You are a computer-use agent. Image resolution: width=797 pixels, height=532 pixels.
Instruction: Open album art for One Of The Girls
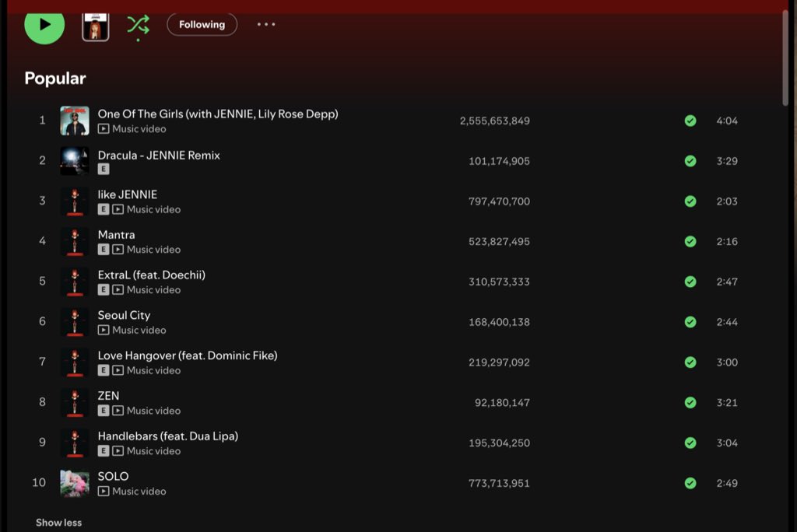pyautogui.click(x=75, y=121)
